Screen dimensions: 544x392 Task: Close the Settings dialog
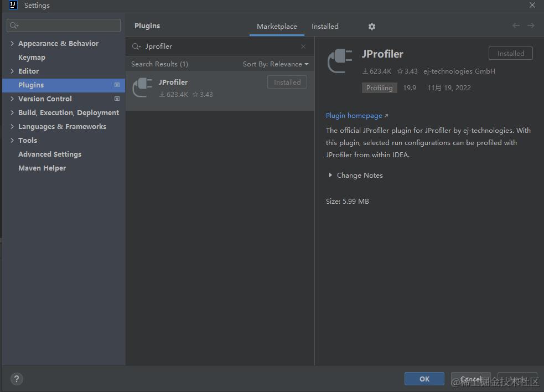click(x=532, y=5)
